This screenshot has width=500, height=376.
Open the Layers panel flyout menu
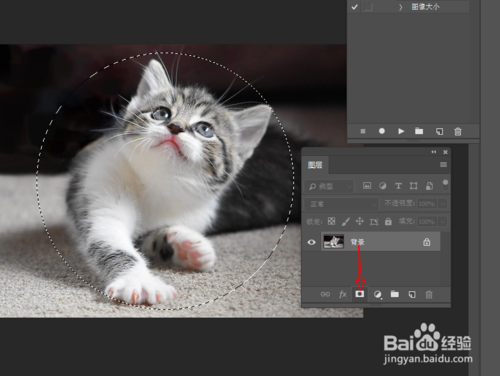click(x=443, y=165)
